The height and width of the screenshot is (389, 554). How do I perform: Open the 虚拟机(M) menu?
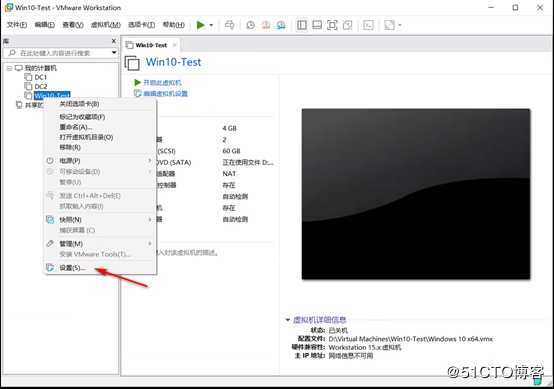pos(106,25)
